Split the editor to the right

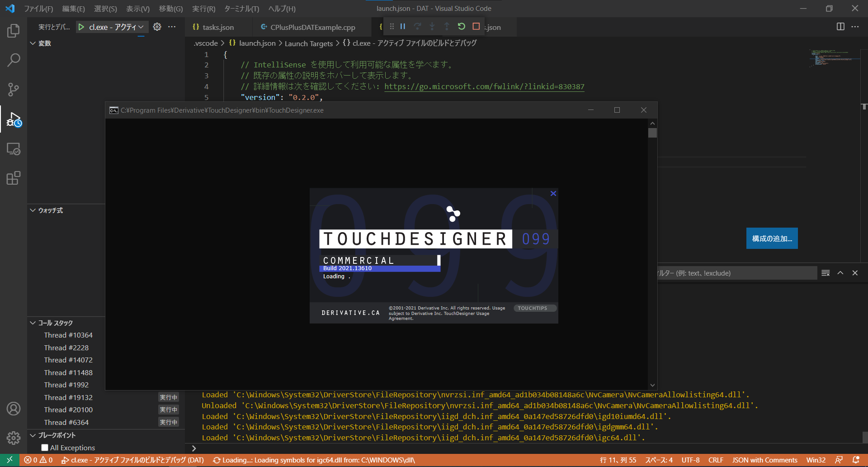840,27
